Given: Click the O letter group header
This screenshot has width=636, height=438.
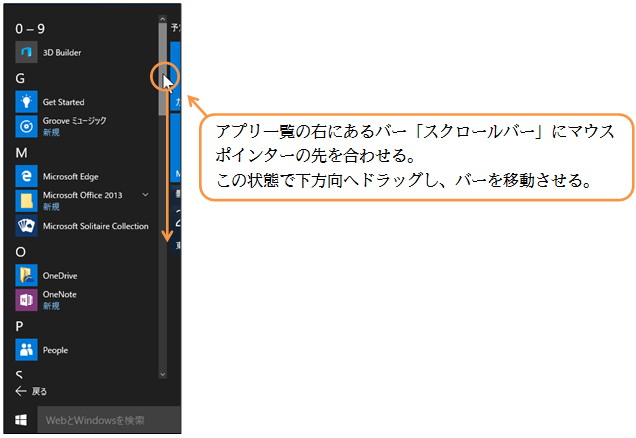Looking at the screenshot, I should 21,252.
